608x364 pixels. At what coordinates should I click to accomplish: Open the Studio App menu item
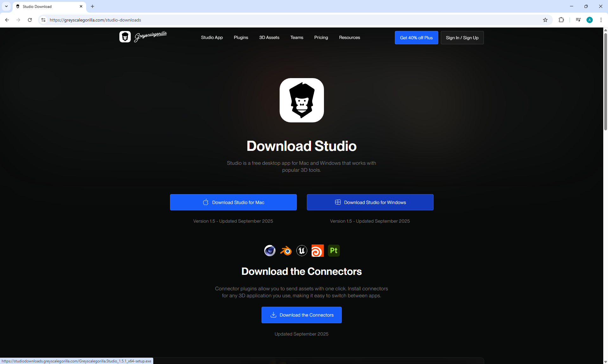[212, 37]
